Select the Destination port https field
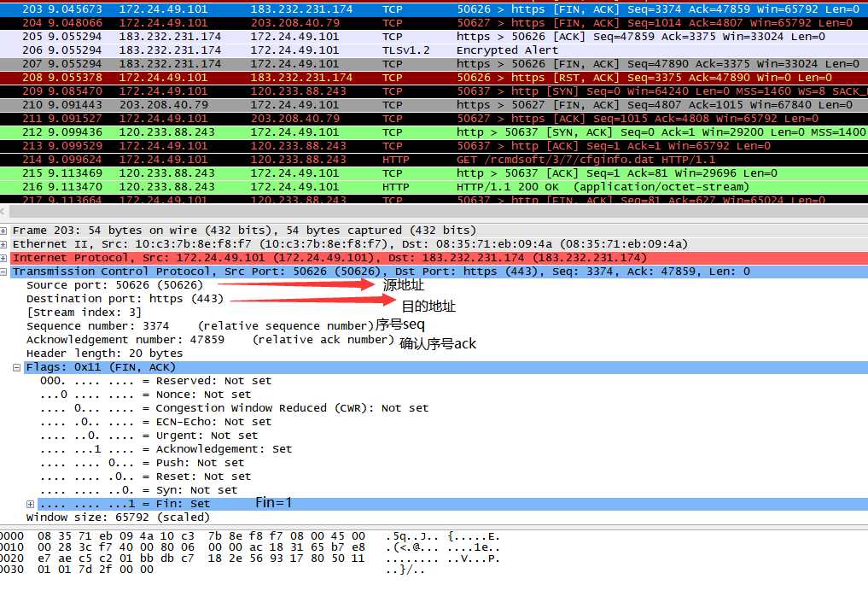Viewport: 868px width, 614px height. pos(125,299)
